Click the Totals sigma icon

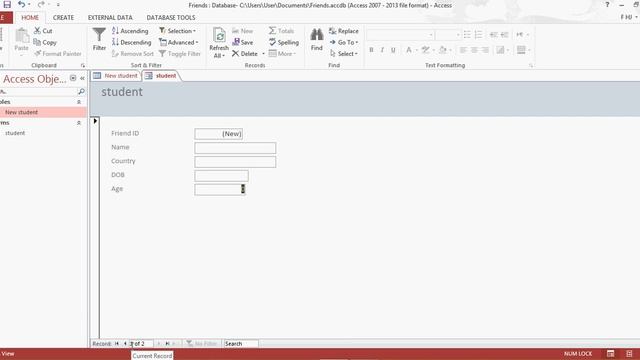pos(272,31)
